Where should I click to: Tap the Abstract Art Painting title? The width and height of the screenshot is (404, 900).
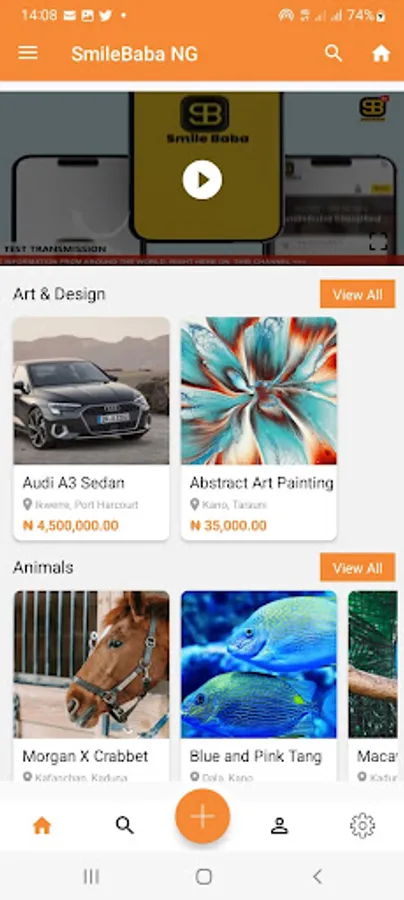262,483
